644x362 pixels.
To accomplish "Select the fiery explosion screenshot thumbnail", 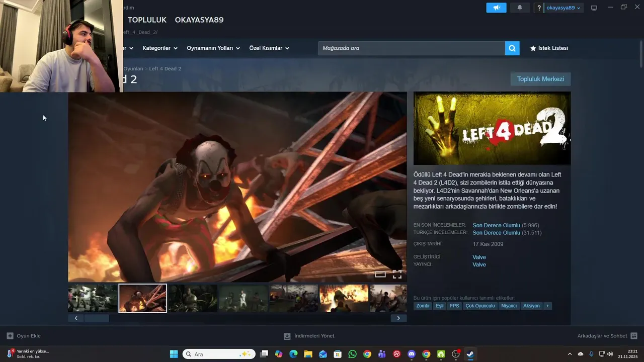I will [x=344, y=298].
